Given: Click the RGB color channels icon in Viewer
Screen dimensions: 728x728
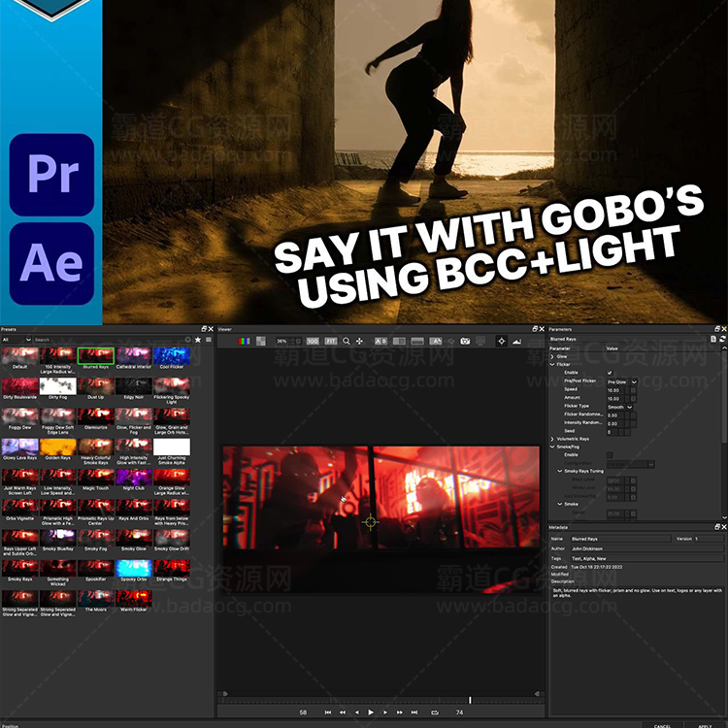Looking at the screenshot, I should [x=243, y=342].
